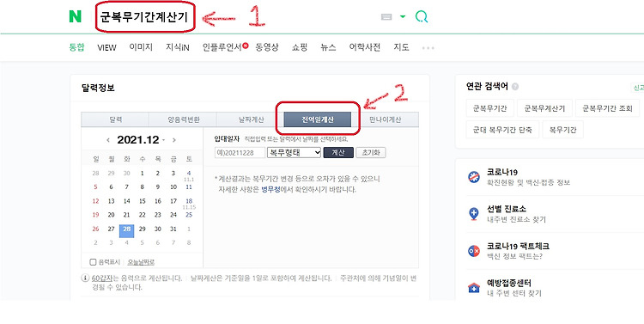This screenshot has height=324, width=644.
Task: Click related search 군복무기간
Action: click(x=490, y=108)
